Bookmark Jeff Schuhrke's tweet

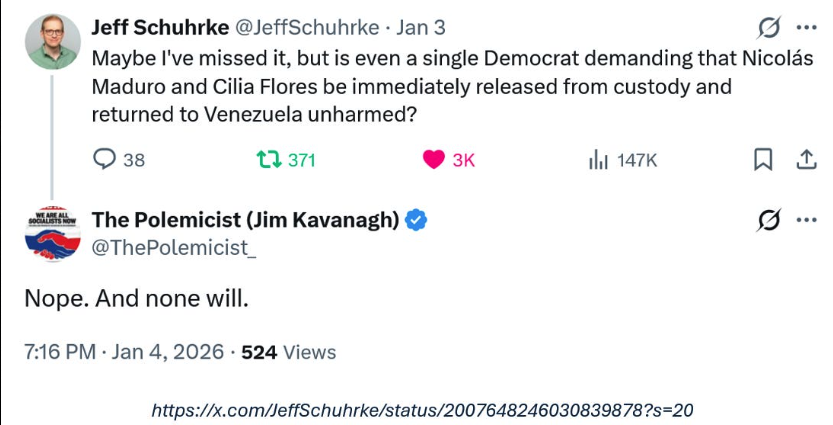coord(762,160)
